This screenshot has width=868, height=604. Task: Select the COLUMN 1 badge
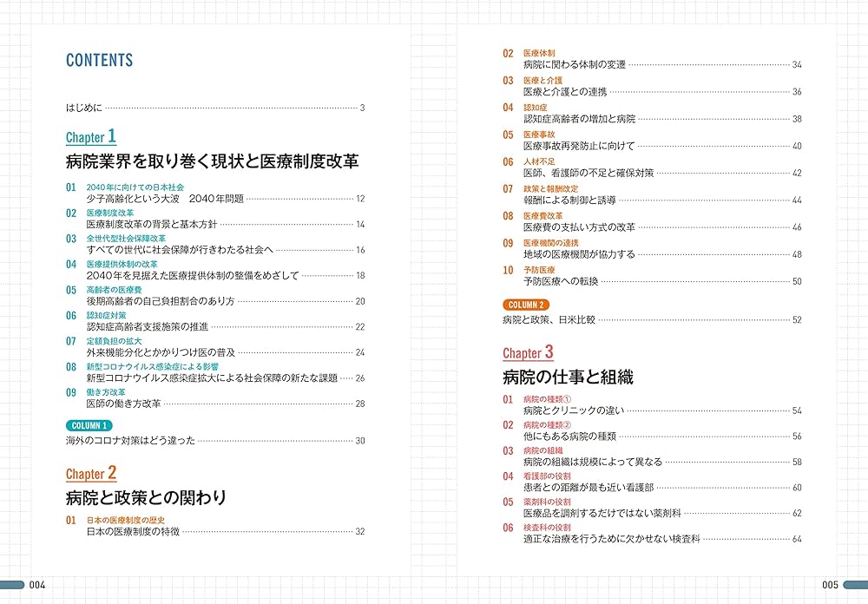point(91,423)
